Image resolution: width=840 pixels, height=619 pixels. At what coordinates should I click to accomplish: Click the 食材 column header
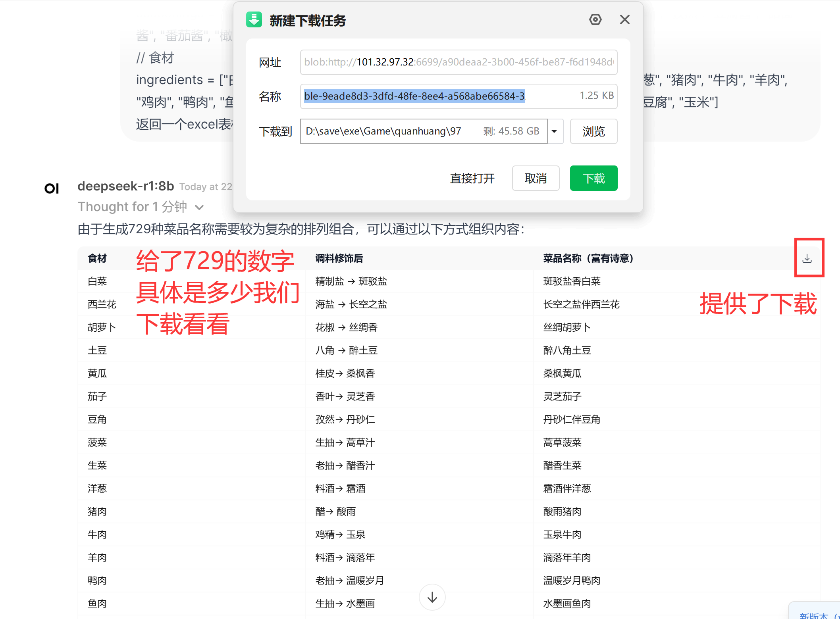[97, 259]
